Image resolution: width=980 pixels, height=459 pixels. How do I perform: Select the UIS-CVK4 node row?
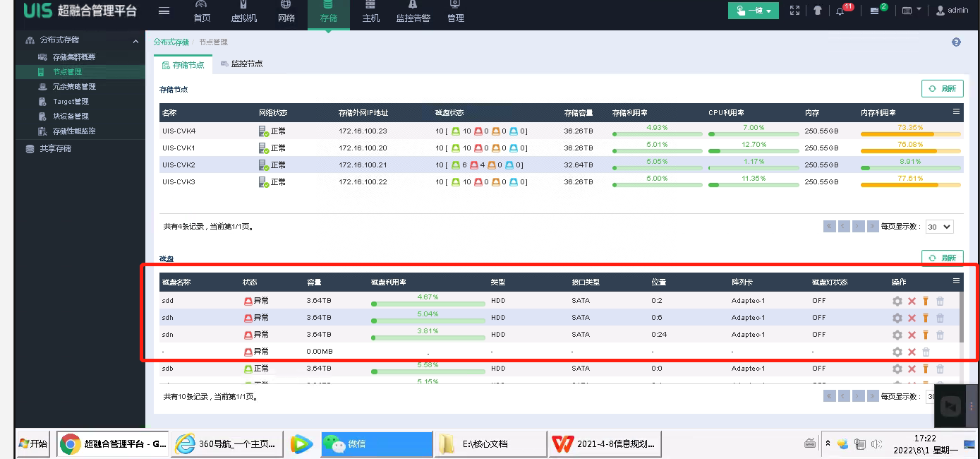(562, 131)
